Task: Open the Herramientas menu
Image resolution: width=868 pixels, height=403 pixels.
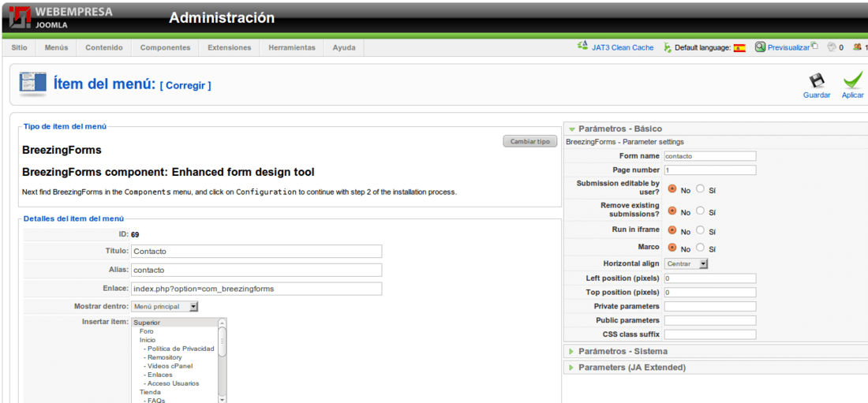Action: pos(292,47)
